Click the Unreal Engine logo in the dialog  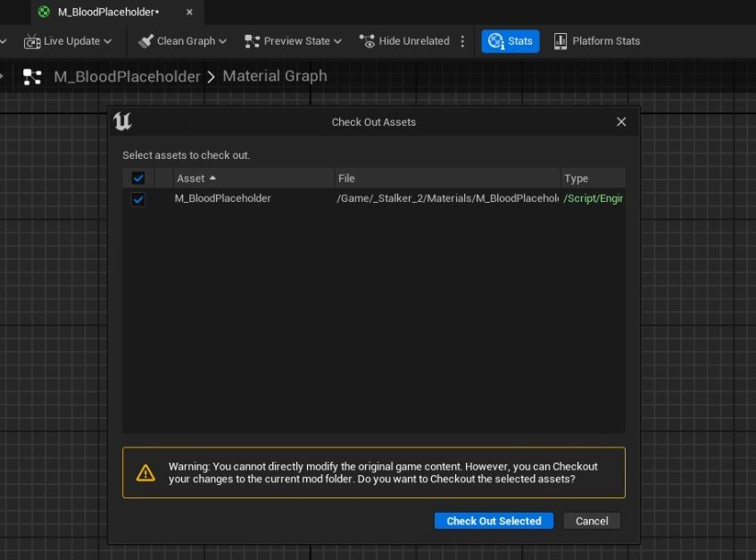point(122,121)
